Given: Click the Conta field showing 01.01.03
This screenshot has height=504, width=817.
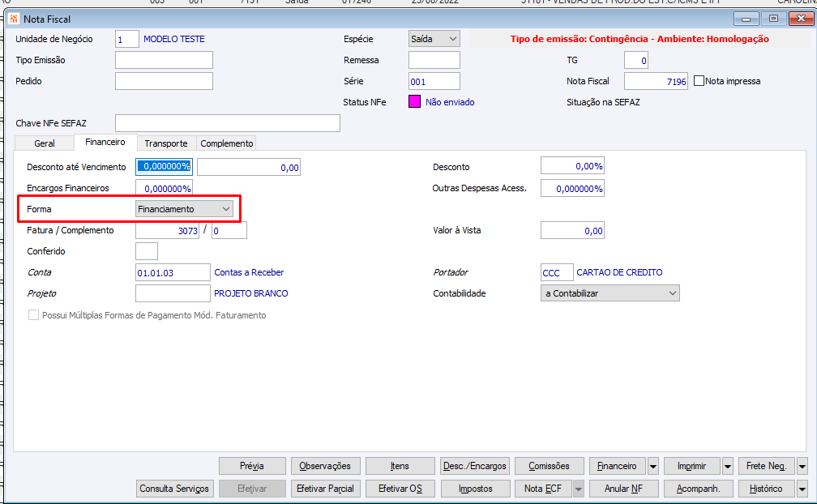Looking at the screenshot, I should (x=173, y=272).
